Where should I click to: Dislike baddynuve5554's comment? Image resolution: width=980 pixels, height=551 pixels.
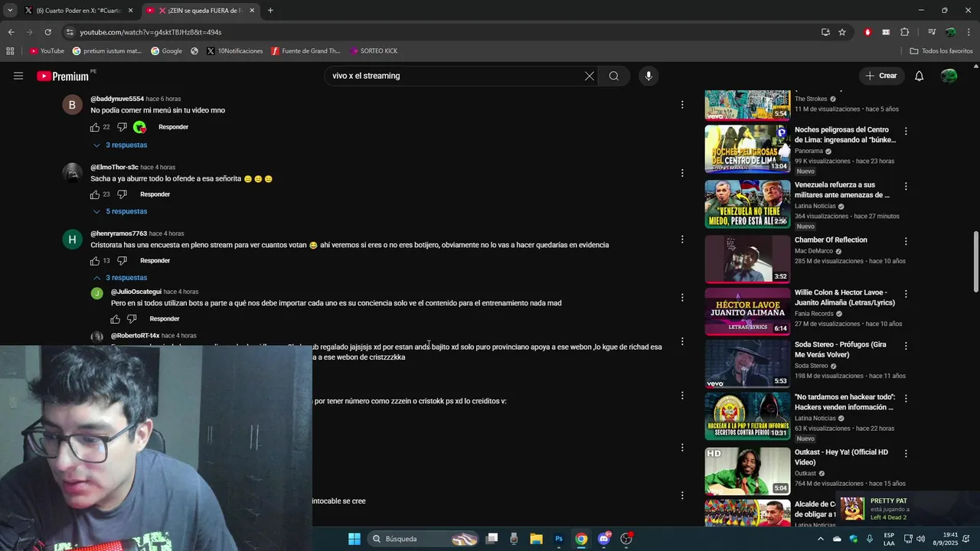coord(122,127)
